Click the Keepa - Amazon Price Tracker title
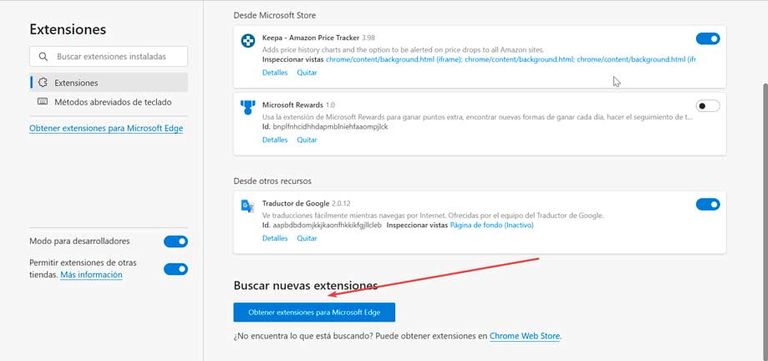 pyautogui.click(x=311, y=38)
